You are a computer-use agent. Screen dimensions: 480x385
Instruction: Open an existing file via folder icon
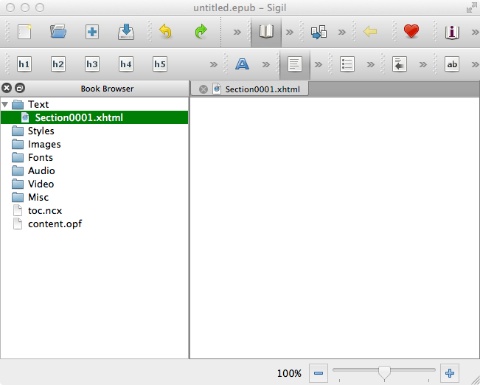(x=58, y=32)
